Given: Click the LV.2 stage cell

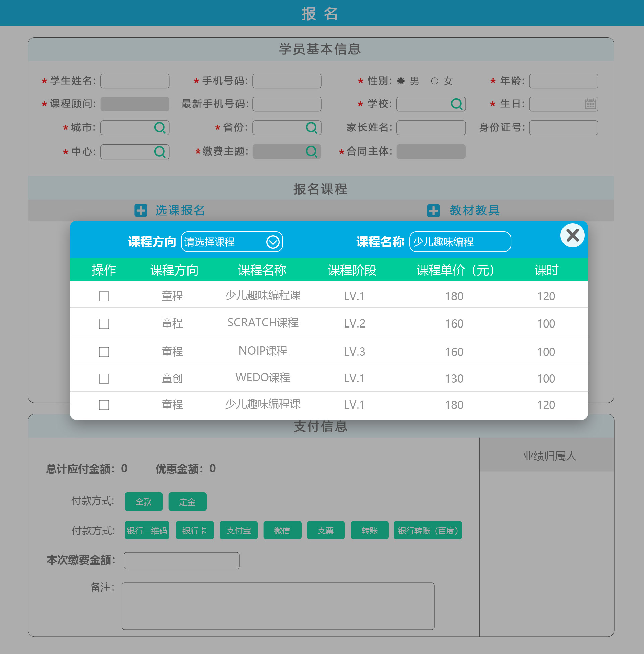Looking at the screenshot, I should [355, 324].
